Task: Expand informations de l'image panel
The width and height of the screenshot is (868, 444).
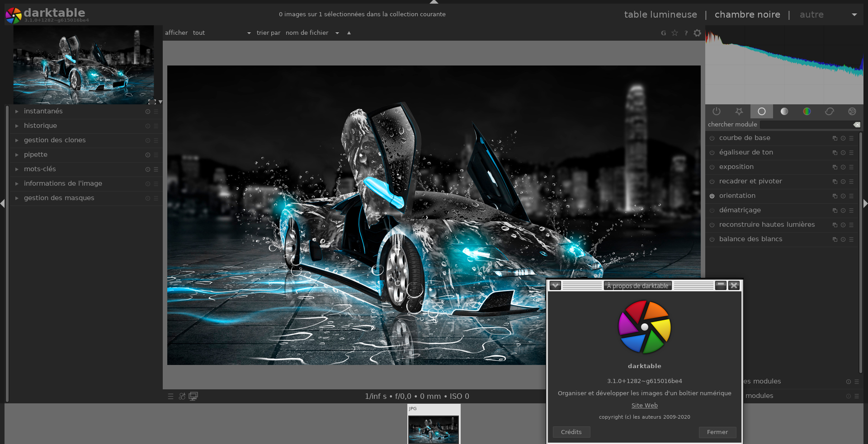Action: (17, 184)
